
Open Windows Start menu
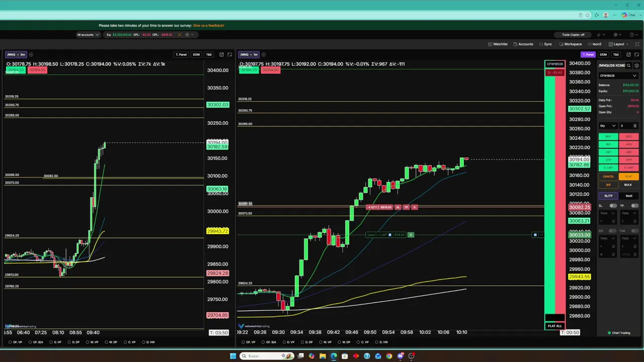[x=233, y=356]
